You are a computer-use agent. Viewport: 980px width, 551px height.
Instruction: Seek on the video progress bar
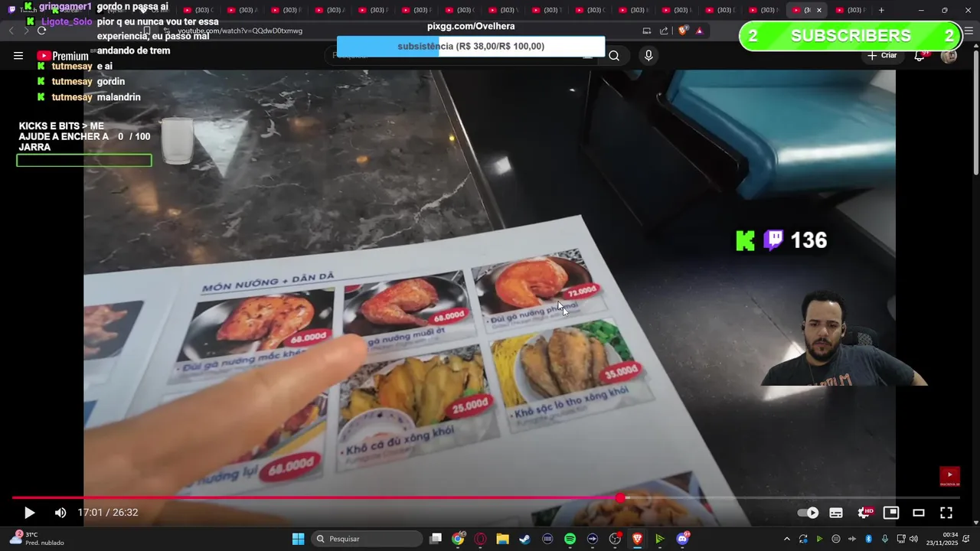click(485, 498)
